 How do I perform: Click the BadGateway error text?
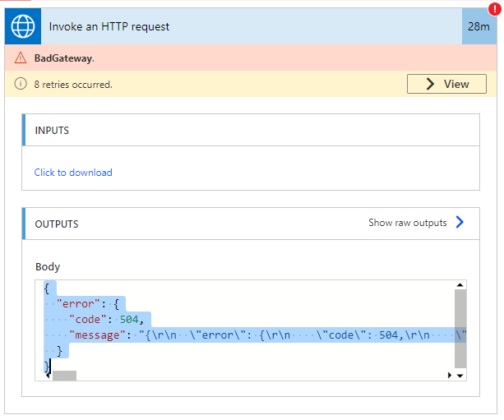64,58
